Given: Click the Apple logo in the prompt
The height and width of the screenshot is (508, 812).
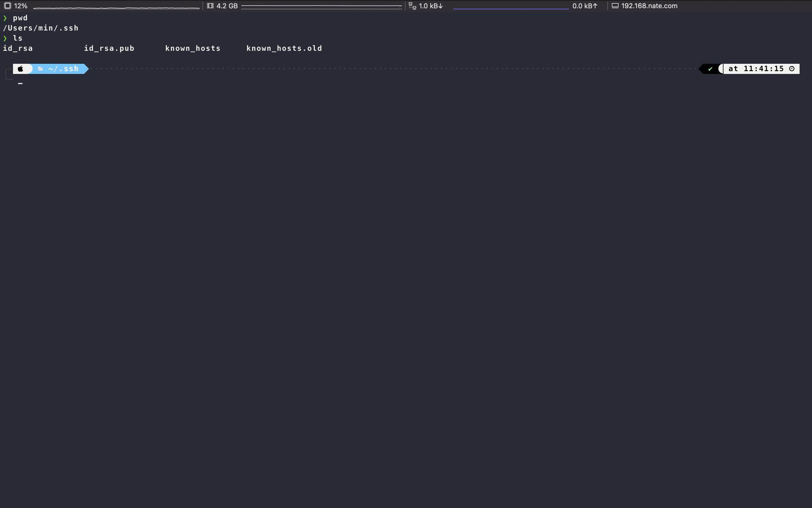Looking at the screenshot, I should pos(20,69).
